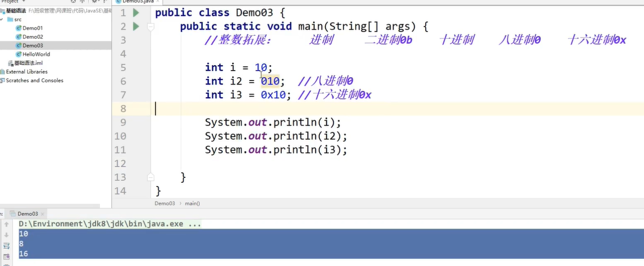Open Demo01 class in project tree
The image size is (644, 266).
coord(32,28)
